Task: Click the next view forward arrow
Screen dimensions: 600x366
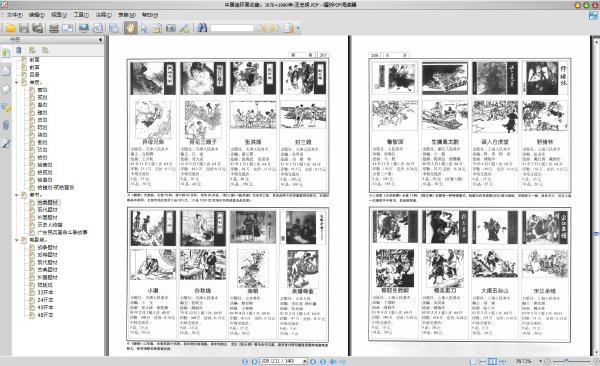Action: 343,361
